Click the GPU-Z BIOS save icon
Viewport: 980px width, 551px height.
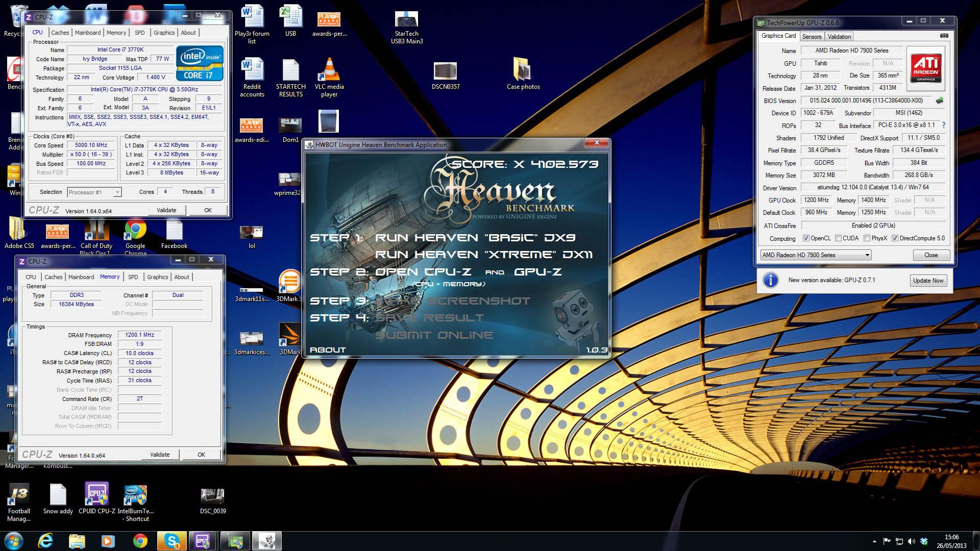click(x=939, y=101)
